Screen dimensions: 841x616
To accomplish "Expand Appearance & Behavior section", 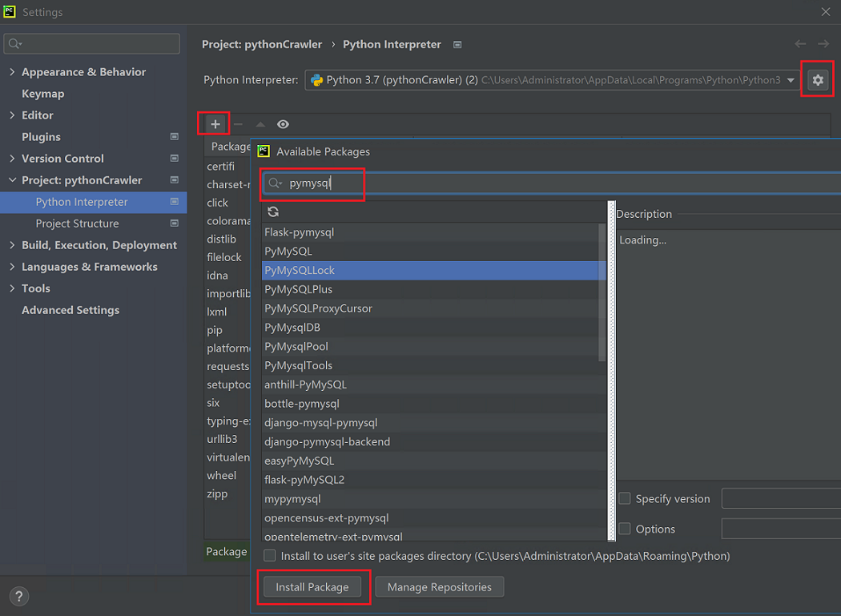I will pos(12,72).
